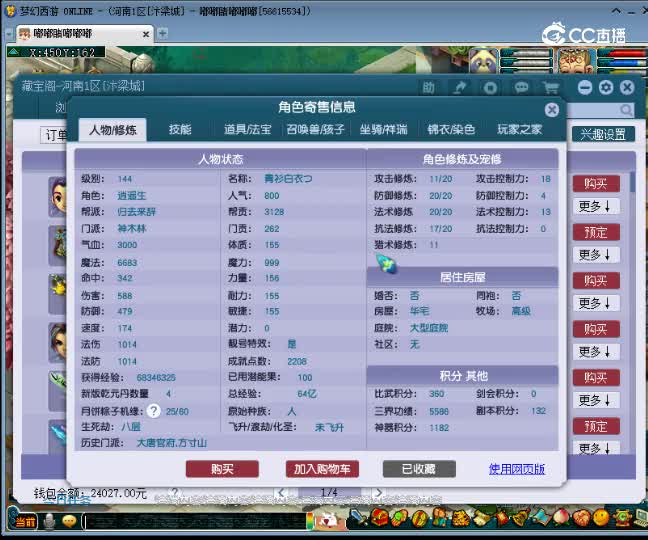This screenshot has width=648, height=540.
Task: Open the shopping cart icon in 藏宝阁 header
Action: (x=550, y=88)
